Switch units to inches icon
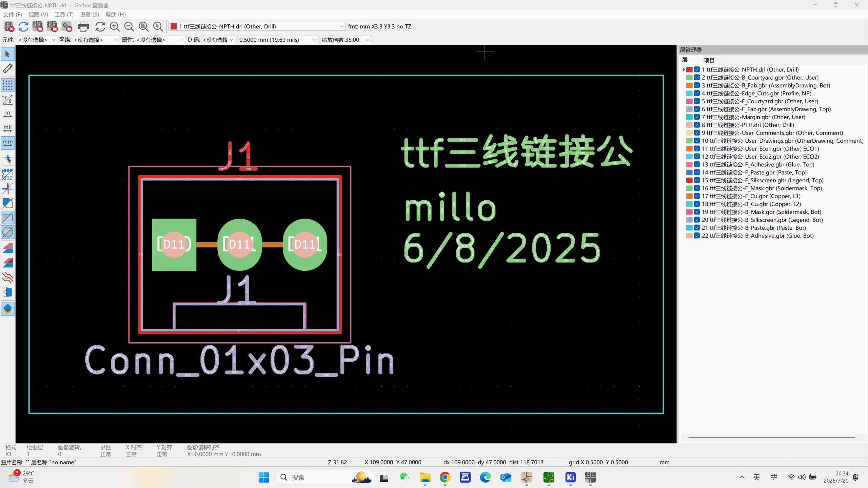The image size is (868, 488). tap(7, 114)
